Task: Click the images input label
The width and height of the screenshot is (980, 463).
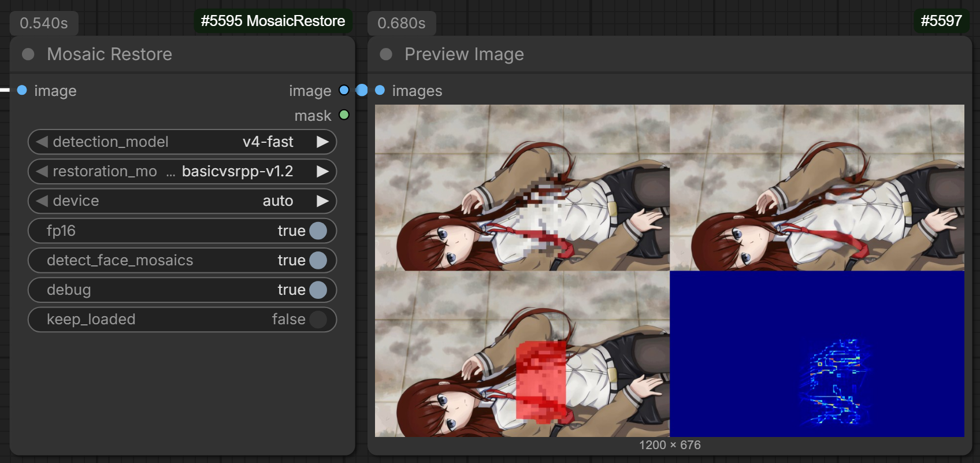Action: coord(417,91)
